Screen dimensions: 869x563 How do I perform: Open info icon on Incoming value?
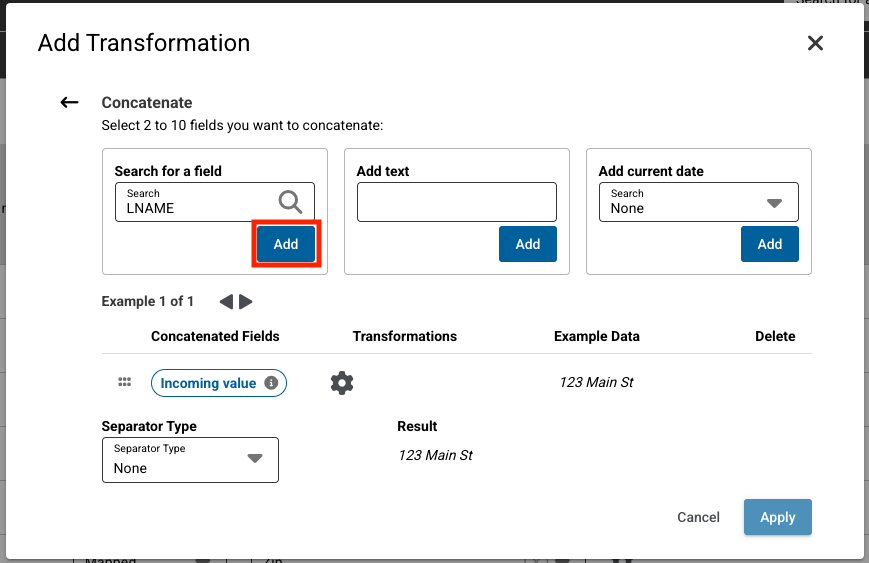click(x=271, y=383)
